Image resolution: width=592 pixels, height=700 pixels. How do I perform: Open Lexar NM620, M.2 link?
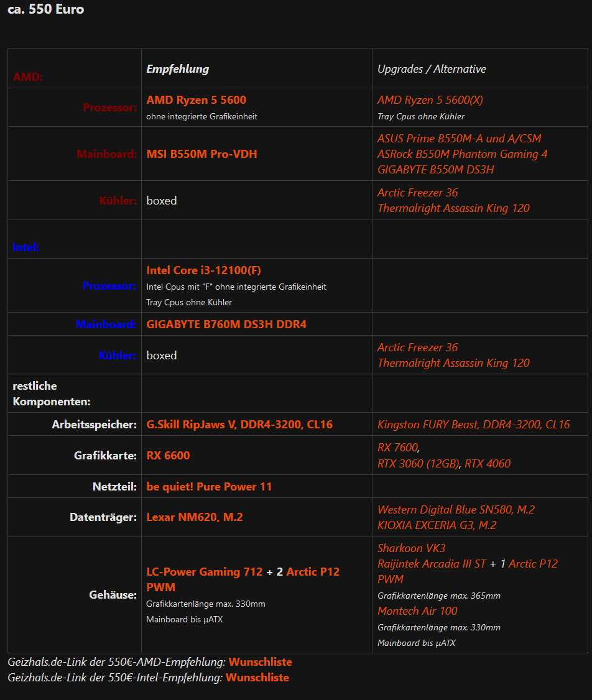[195, 517]
